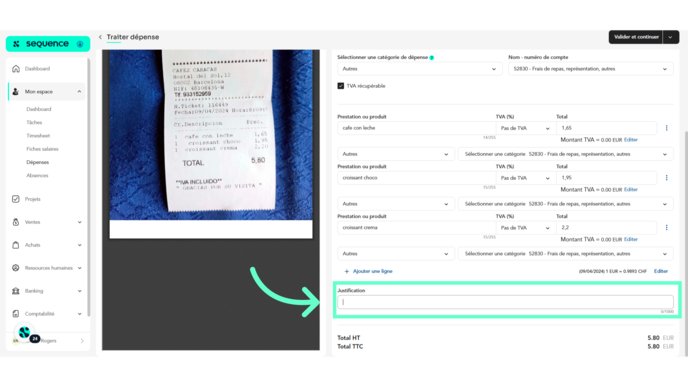Open the Dépenses menu item
This screenshot has width=688, height=387.
tap(38, 162)
